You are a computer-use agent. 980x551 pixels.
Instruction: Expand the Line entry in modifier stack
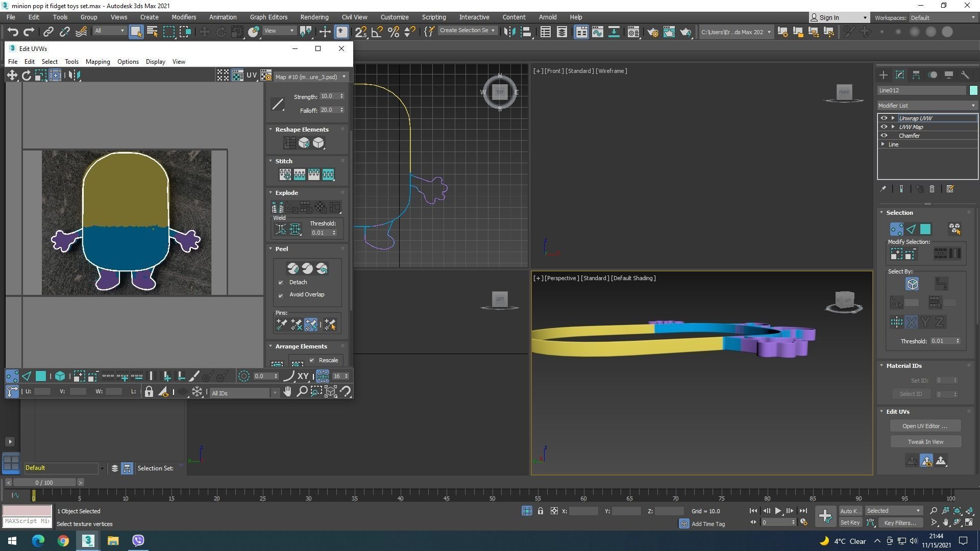pos(883,144)
